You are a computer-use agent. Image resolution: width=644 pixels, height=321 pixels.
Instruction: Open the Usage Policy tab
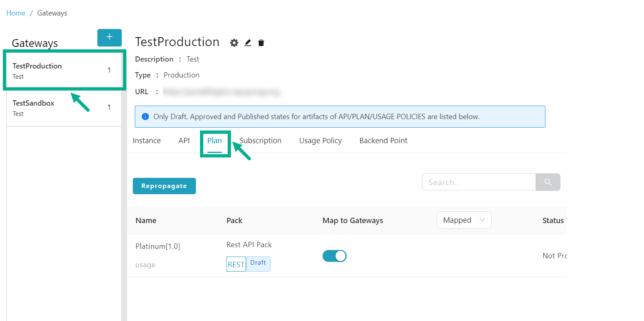[x=320, y=141]
